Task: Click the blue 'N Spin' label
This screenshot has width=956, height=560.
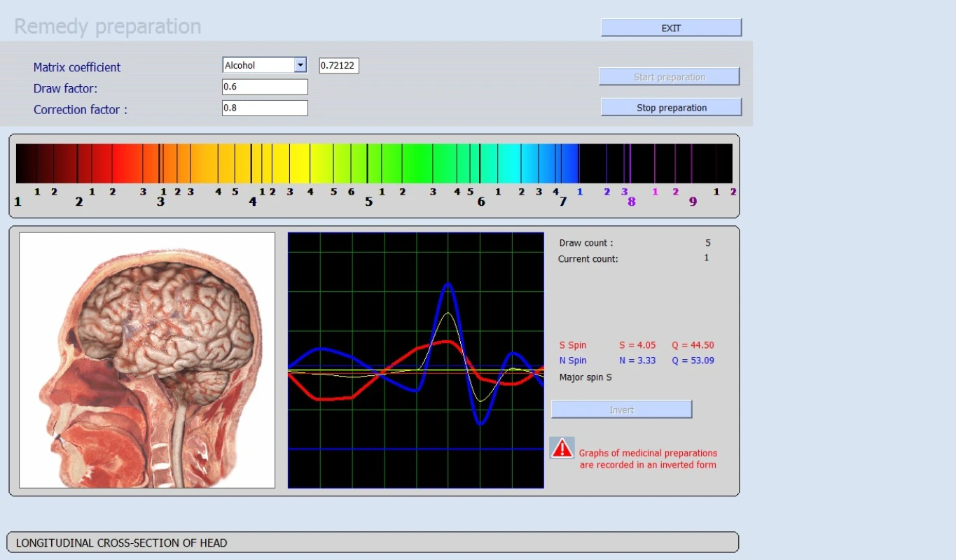Action: (573, 360)
